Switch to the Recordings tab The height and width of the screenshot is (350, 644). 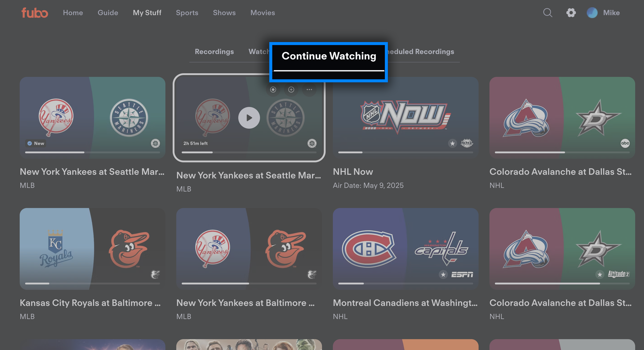[214, 52]
